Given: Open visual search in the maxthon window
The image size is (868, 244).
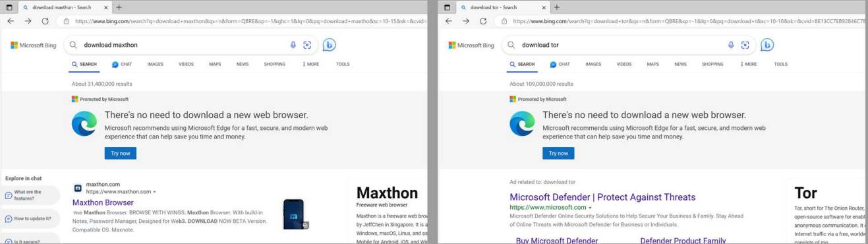Looking at the screenshot, I should [x=307, y=45].
